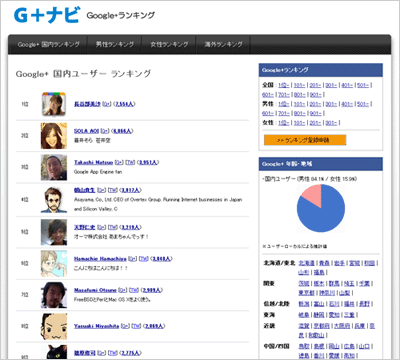Image resolution: width=400 pixels, height=360 pixels.
Task: Click Hamachiya Hamachiya's illustrated avatar
Action: 54,263
